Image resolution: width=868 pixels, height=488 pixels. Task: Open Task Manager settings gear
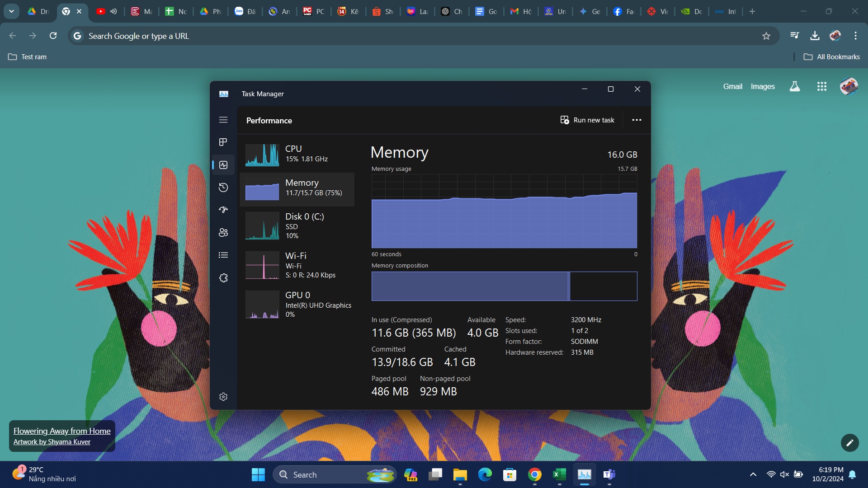pyautogui.click(x=223, y=397)
